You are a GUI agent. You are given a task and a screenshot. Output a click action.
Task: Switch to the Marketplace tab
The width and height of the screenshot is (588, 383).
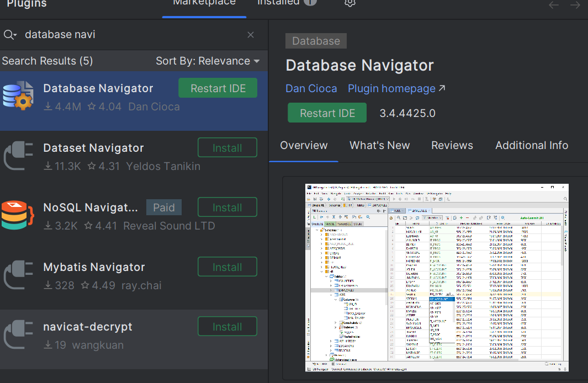[204, 3]
